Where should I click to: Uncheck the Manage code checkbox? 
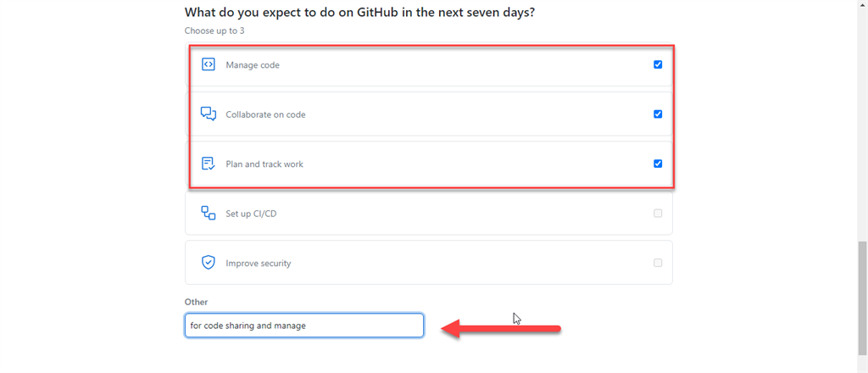click(658, 64)
